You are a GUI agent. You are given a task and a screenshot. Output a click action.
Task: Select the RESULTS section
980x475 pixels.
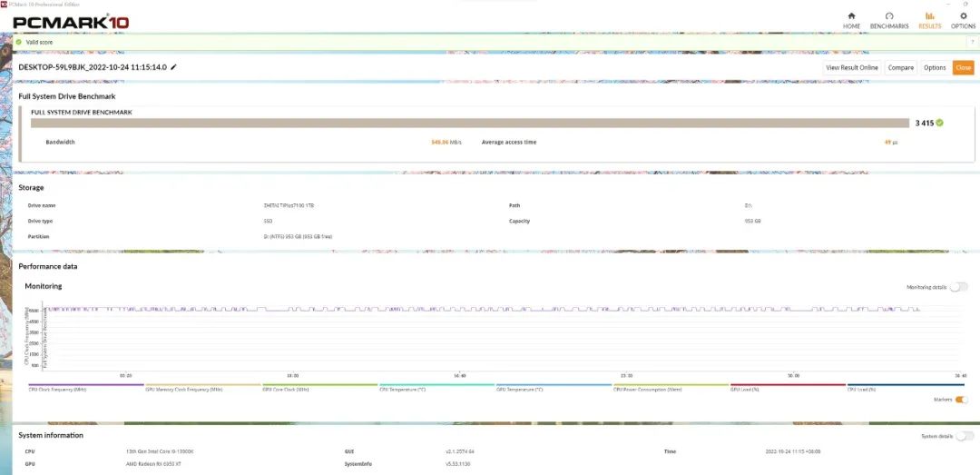tap(929, 21)
